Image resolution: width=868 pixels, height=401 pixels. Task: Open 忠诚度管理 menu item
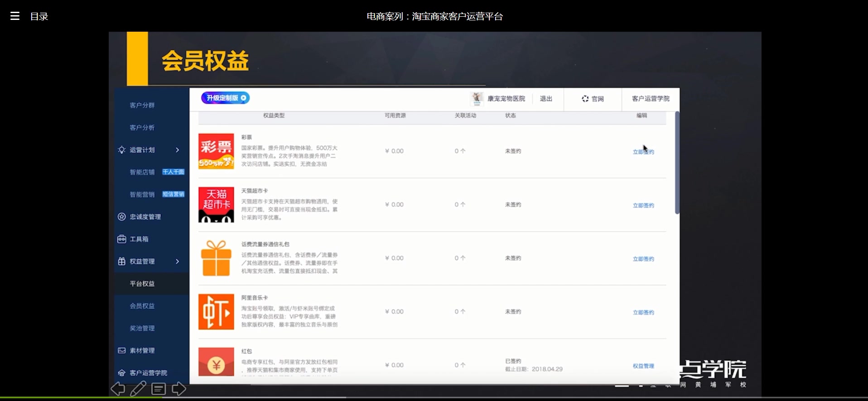point(145,217)
